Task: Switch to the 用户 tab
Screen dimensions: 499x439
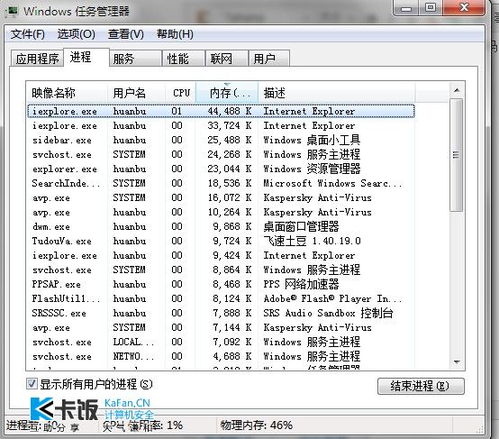Action: tap(269, 59)
